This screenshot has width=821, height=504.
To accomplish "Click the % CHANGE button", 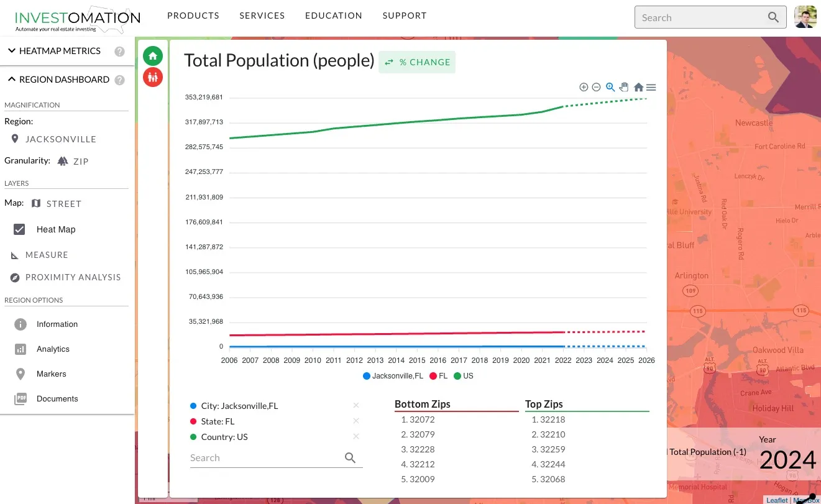I will coord(417,62).
